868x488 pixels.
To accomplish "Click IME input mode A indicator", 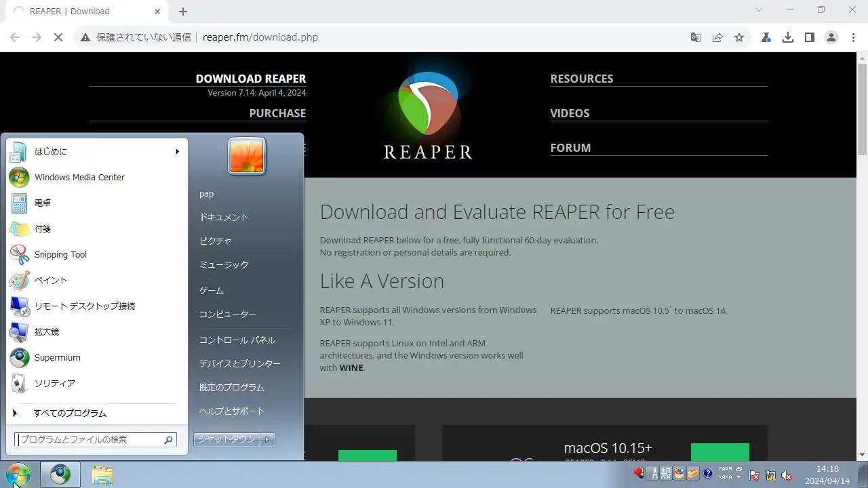I will point(655,473).
